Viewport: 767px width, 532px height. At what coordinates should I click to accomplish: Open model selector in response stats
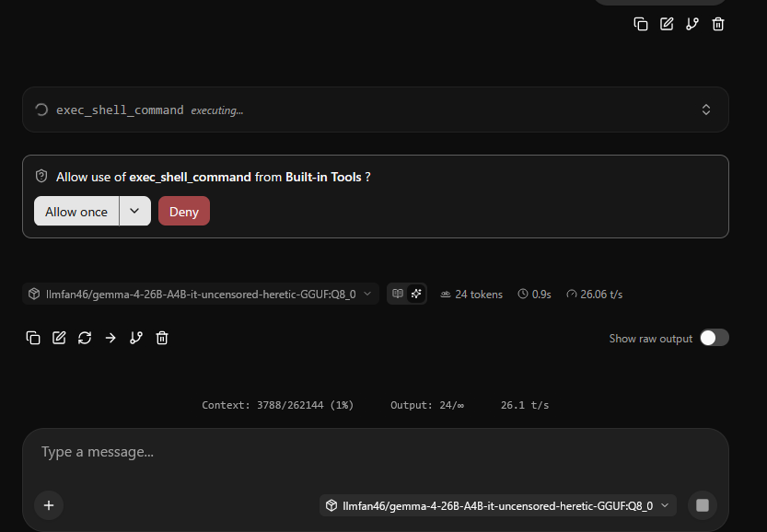[201, 294]
